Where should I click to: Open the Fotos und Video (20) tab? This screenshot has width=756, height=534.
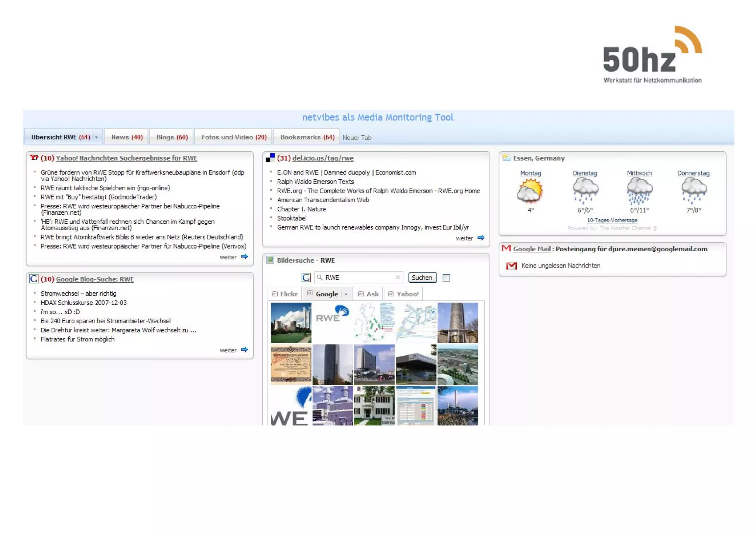click(234, 137)
